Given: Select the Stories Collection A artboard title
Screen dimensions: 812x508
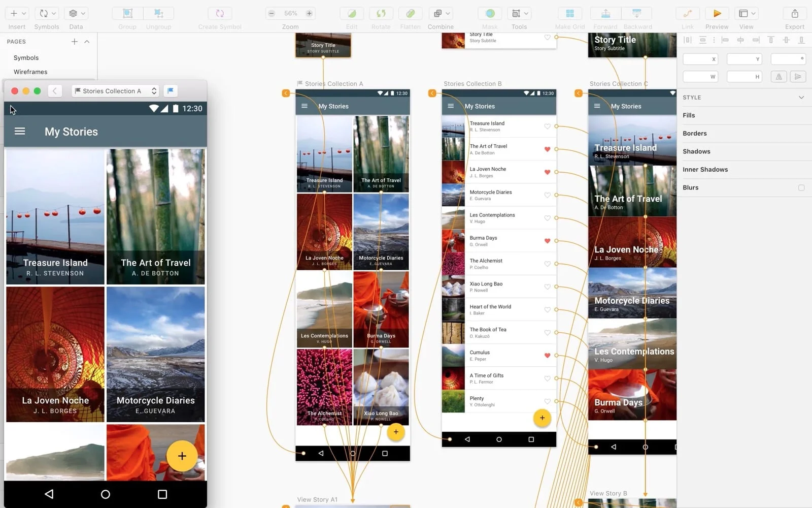Looking at the screenshot, I should 333,84.
